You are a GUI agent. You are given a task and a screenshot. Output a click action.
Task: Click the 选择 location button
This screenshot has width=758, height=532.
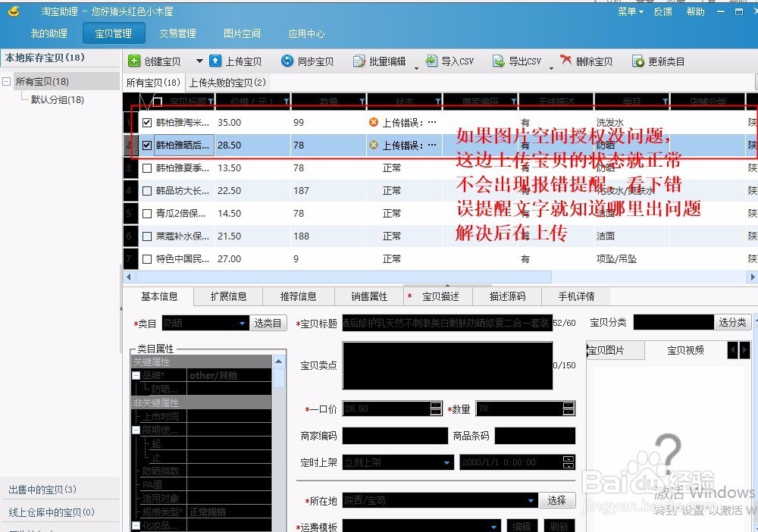pyautogui.click(x=556, y=500)
